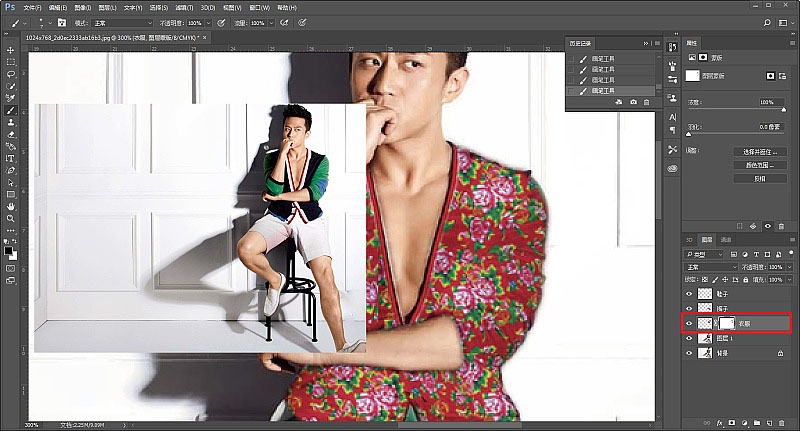The width and height of the screenshot is (800, 431).
Task: Switch to the 3D panel tab
Action: click(x=689, y=240)
